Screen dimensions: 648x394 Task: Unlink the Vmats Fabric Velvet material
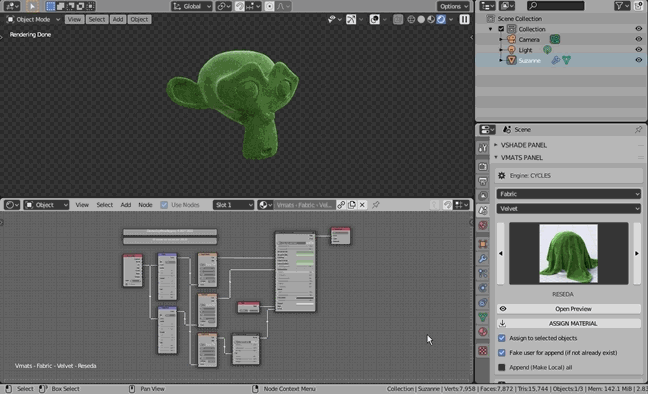pyautogui.click(x=362, y=205)
